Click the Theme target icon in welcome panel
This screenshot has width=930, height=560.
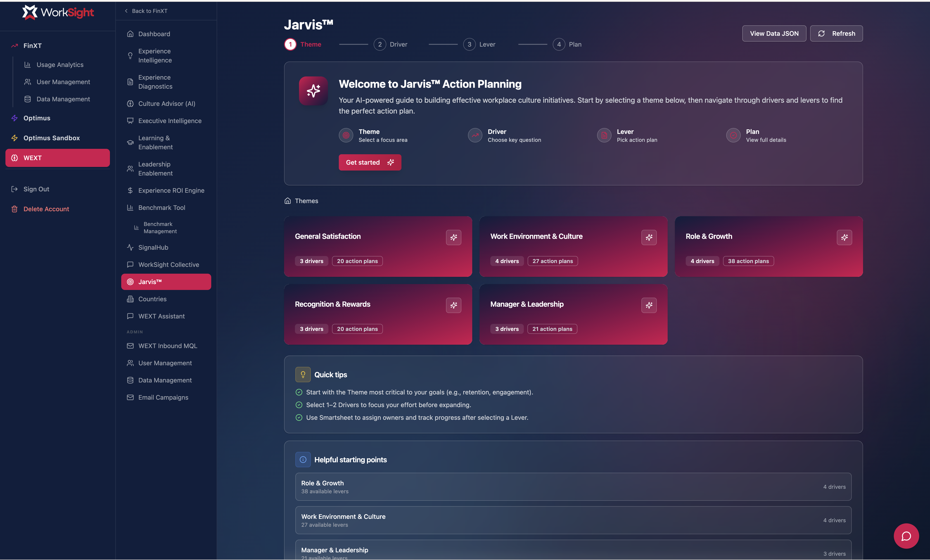pos(346,135)
